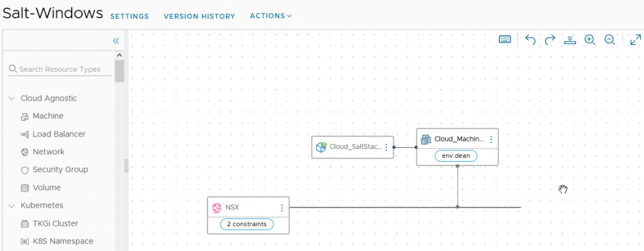Collapse the Kubernetes section
Image resolution: width=644 pixels, height=251 pixels.
pos(11,205)
